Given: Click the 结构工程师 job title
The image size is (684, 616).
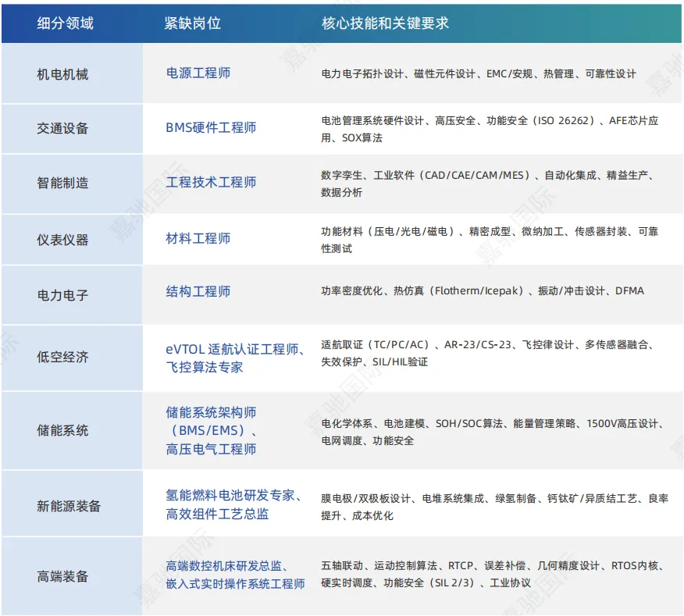Looking at the screenshot, I should coord(198,291).
